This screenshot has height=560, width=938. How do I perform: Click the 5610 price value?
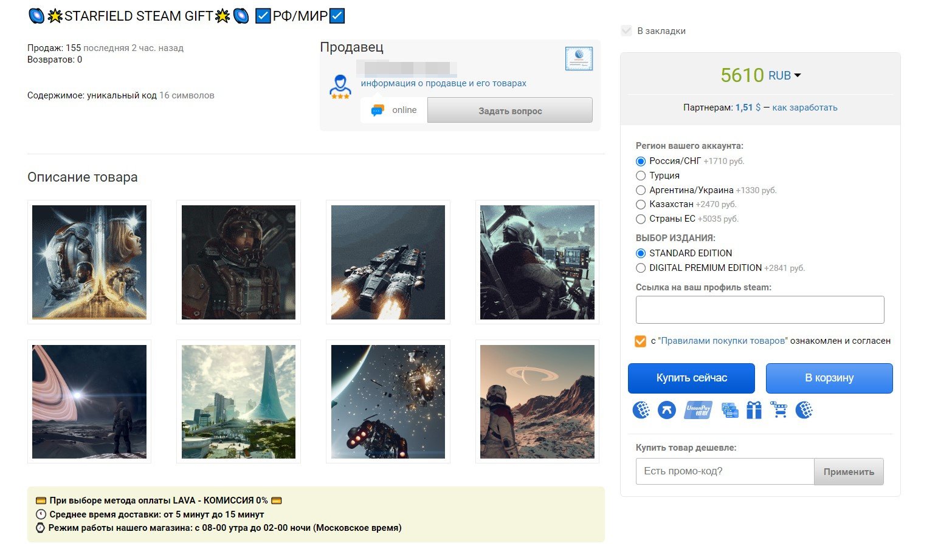[x=742, y=75]
